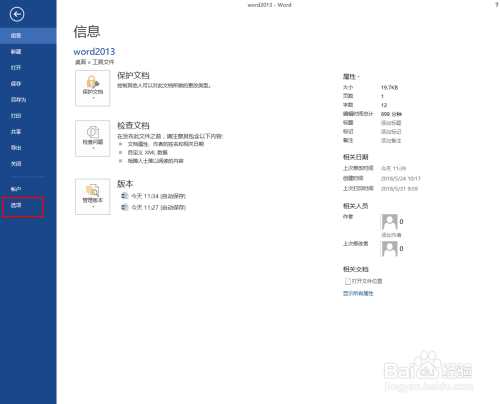The width and height of the screenshot is (500, 404).
Task: Click the 检查文档 heading text
Action: pos(133,125)
